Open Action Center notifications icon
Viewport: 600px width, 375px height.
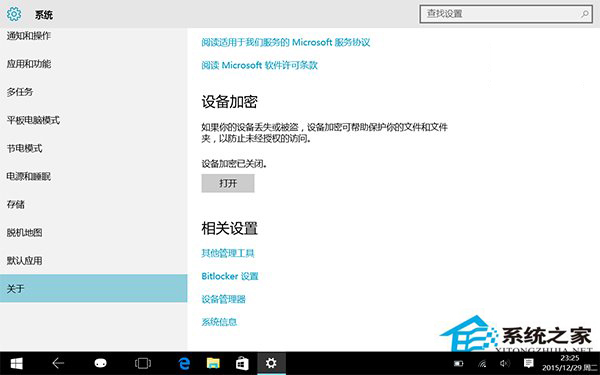tap(529, 363)
